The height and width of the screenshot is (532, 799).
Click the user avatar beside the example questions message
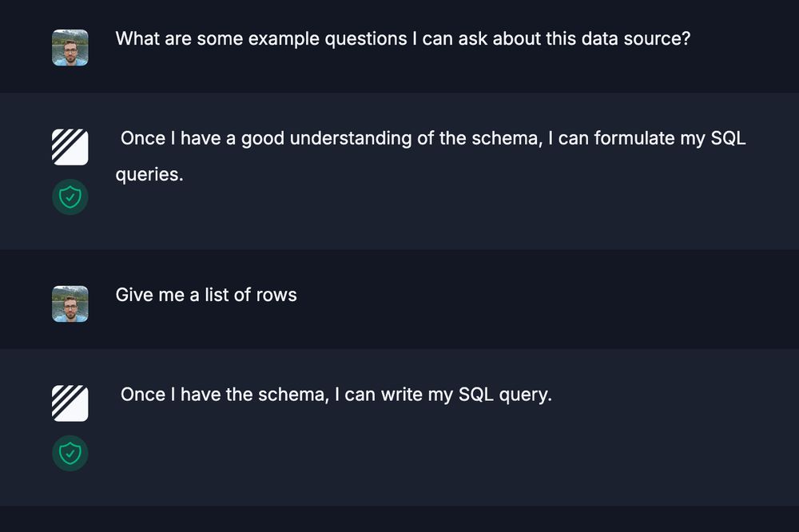click(70, 48)
